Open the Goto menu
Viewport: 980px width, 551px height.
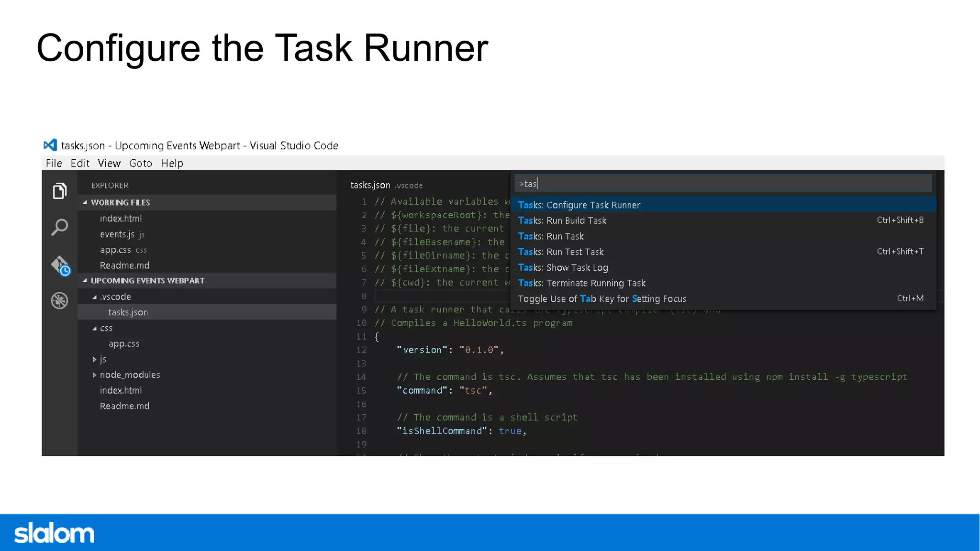[140, 163]
